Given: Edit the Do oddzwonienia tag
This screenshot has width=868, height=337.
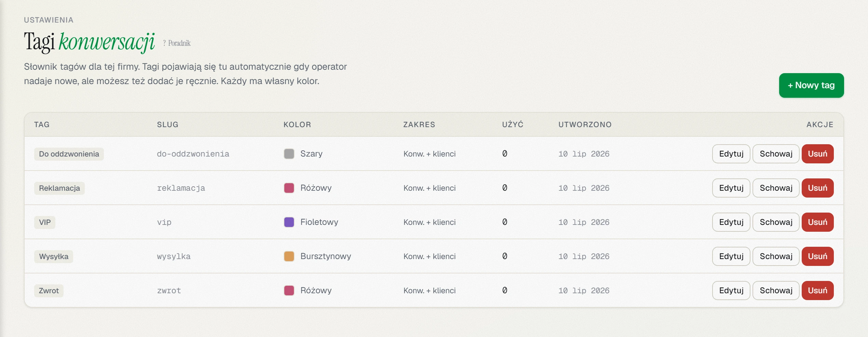Looking at the screenshot, I should pyautogui.click(x=731, y=154).
